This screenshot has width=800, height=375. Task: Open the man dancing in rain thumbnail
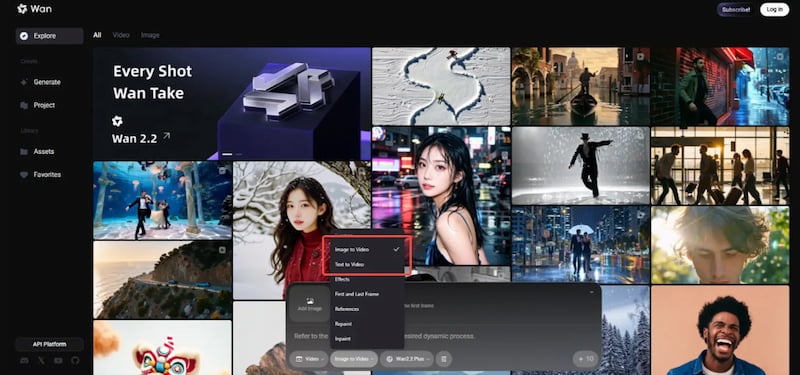point(581,166)
